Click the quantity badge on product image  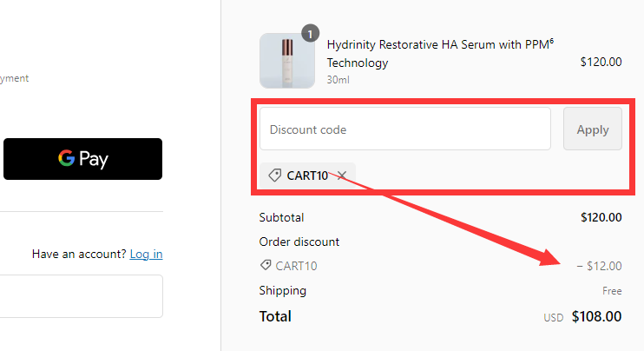point(310,34)
